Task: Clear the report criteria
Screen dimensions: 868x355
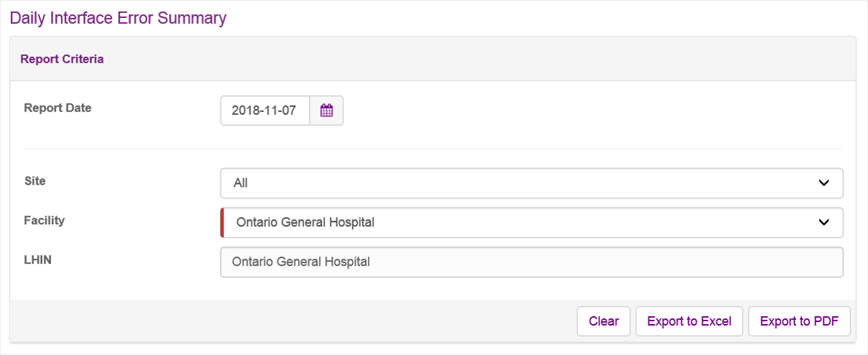Action: (x=604, y=321)
